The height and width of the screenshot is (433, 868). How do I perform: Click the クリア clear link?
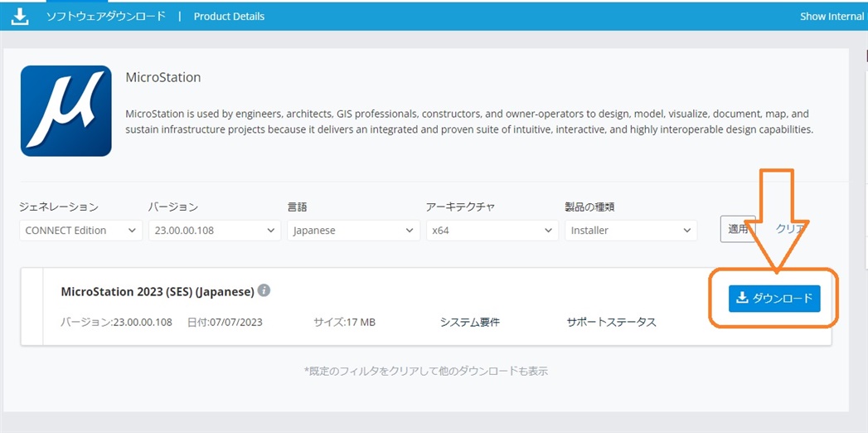pos(790,229)
